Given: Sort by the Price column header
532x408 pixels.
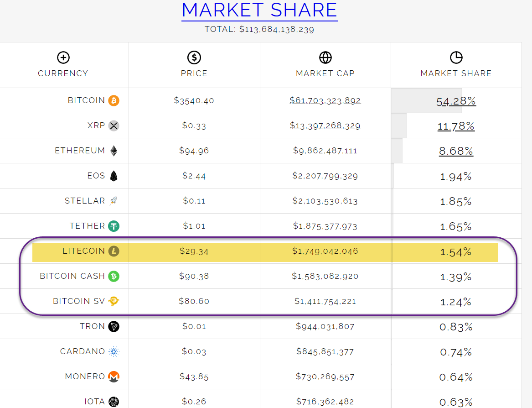Looking at the screenshot, I should click(x=194, y=73).
